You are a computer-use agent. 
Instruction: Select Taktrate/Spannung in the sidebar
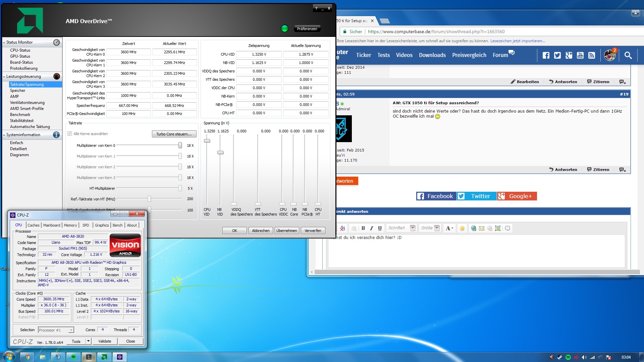[x=35, y=84]
